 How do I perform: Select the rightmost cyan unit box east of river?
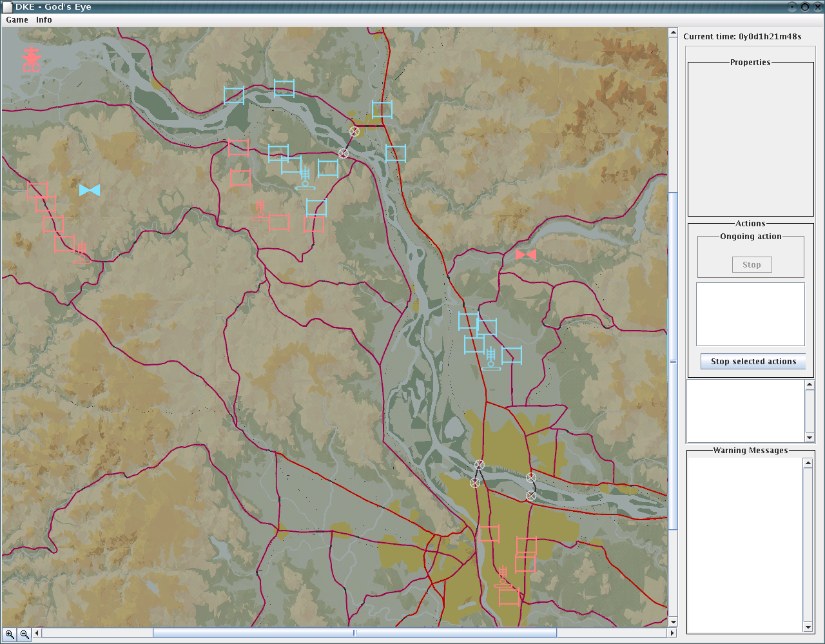click(x=512, y=355)
